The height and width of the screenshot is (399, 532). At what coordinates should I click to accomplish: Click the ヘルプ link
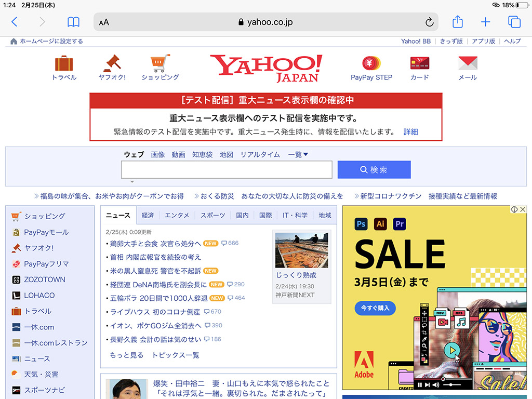pos(512,42)
